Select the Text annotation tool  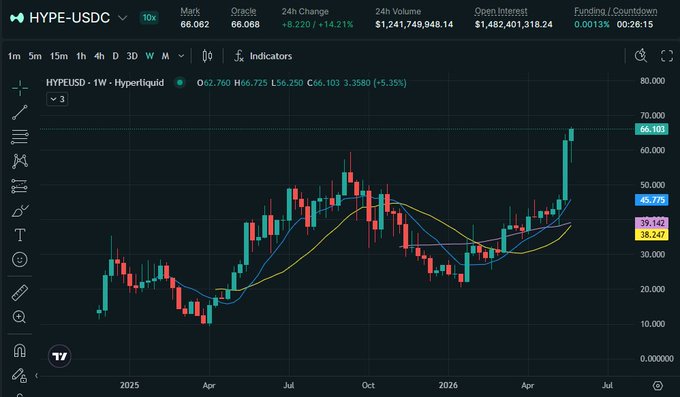pos(20,235)
